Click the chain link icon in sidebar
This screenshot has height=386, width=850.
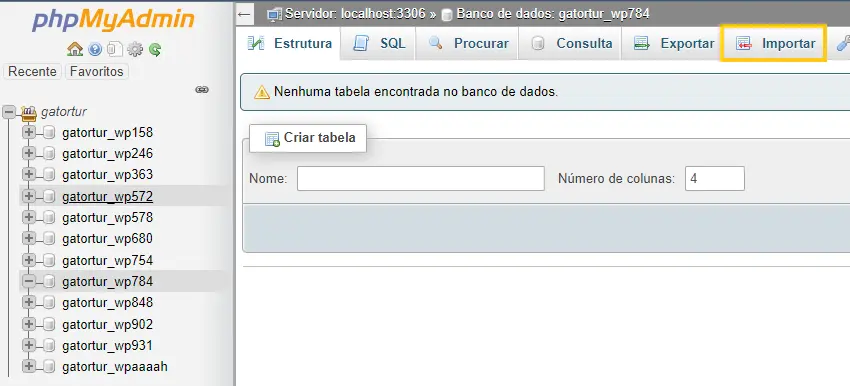tap(202, 89)
